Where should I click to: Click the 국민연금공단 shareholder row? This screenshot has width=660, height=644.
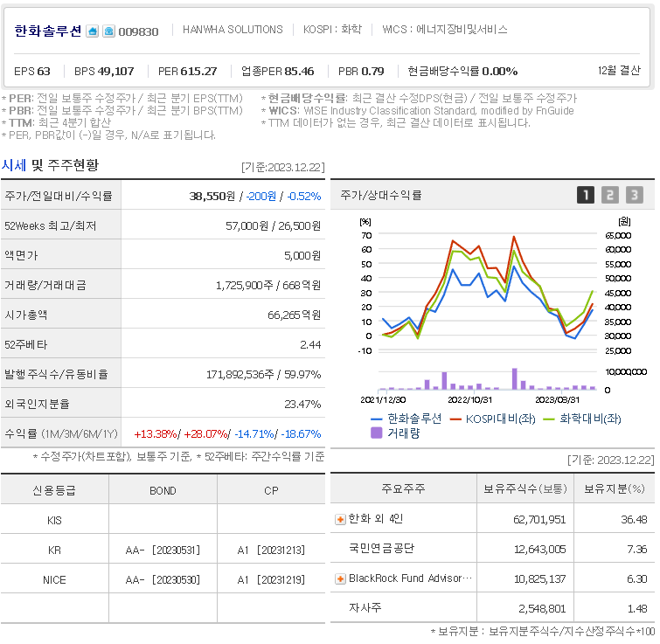tap(492, 549)
